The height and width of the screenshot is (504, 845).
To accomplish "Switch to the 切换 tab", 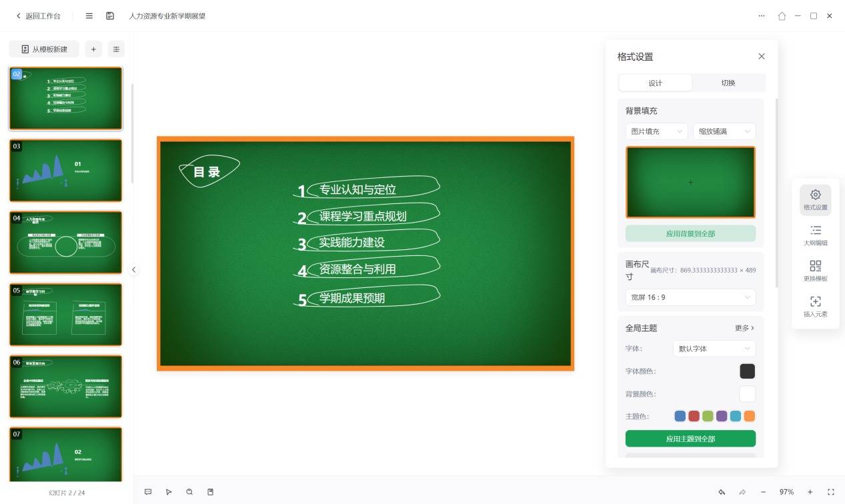I will [x=728, y=83].
